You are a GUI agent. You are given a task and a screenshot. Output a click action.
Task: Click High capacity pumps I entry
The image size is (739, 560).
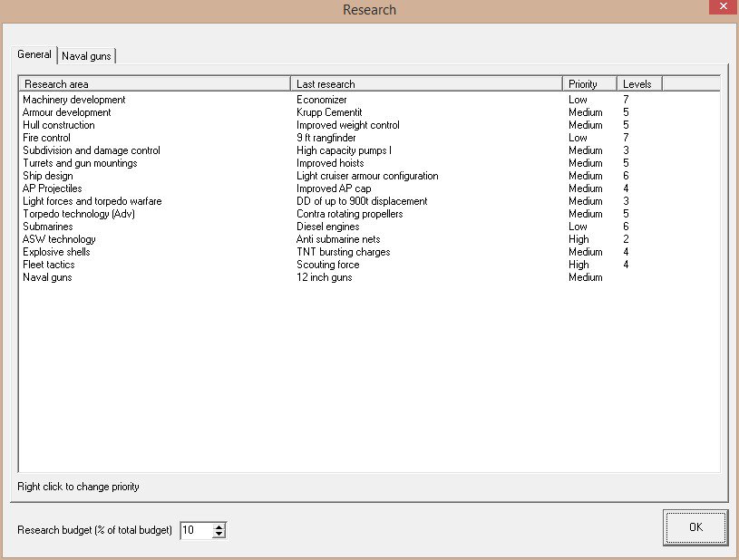[x=344, y=150]
